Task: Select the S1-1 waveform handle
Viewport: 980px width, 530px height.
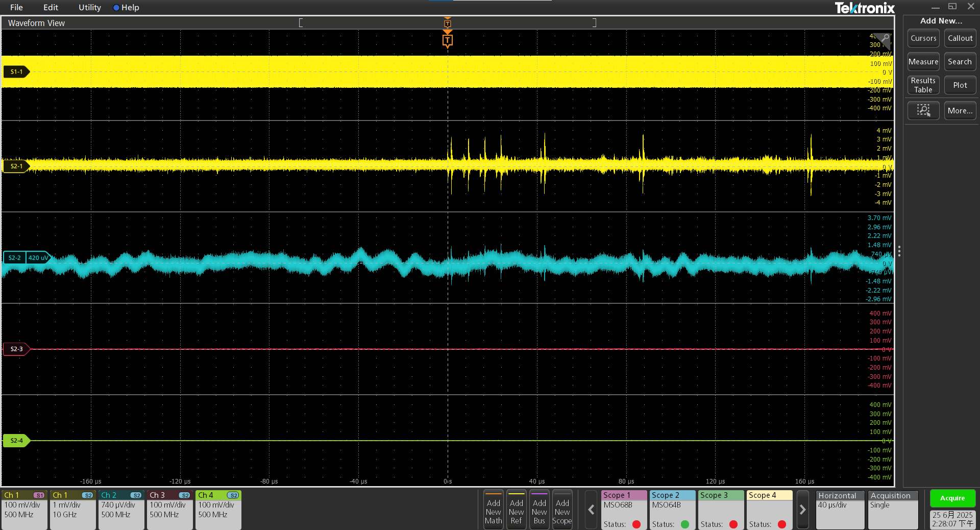Action: (16, 72)
